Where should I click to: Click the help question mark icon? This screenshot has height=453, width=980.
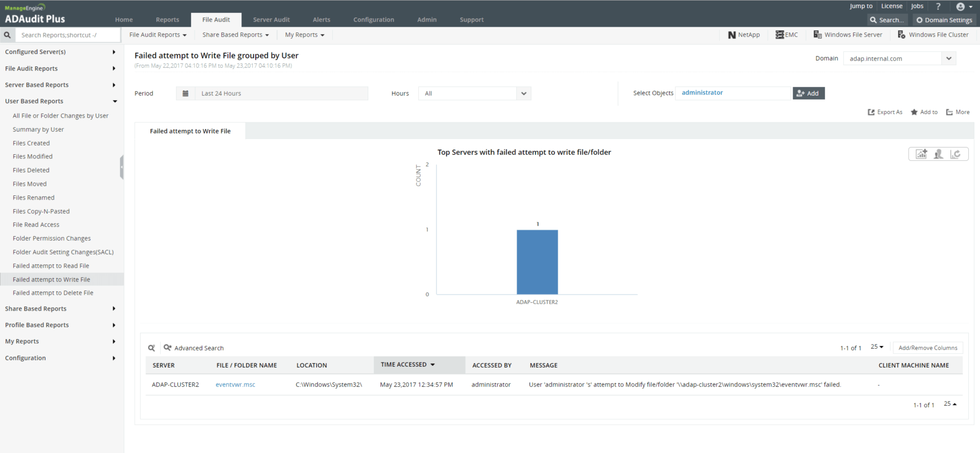pyautogui.click(x=938, y=7)
